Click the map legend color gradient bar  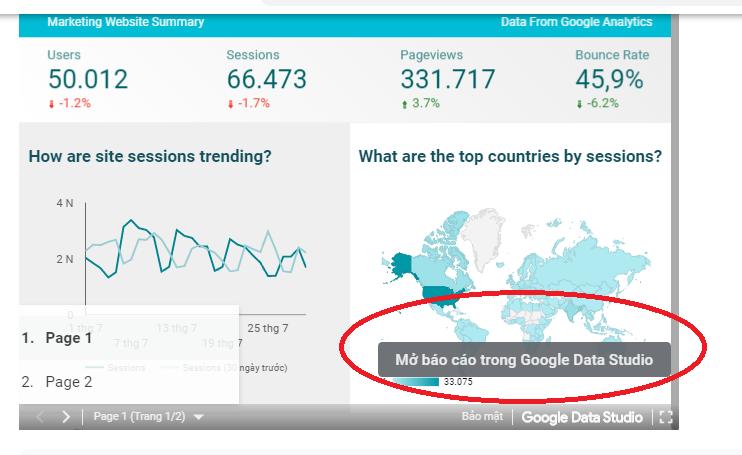[x=415, y=382]
